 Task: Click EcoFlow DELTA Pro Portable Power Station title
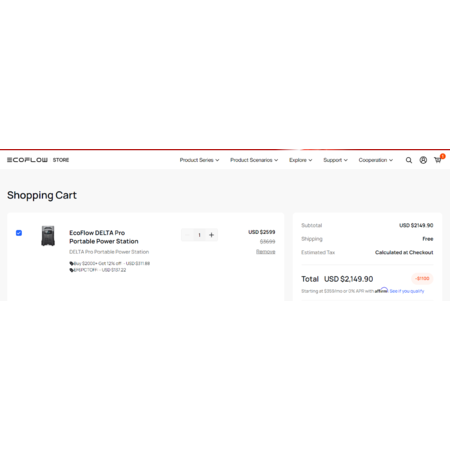[x=104, y=237]
